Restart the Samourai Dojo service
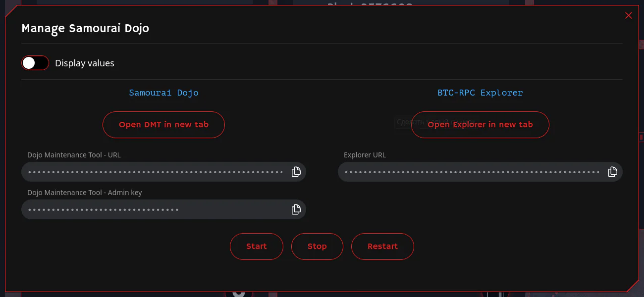This screenshot has width=644, height=297. coord(382,247)
